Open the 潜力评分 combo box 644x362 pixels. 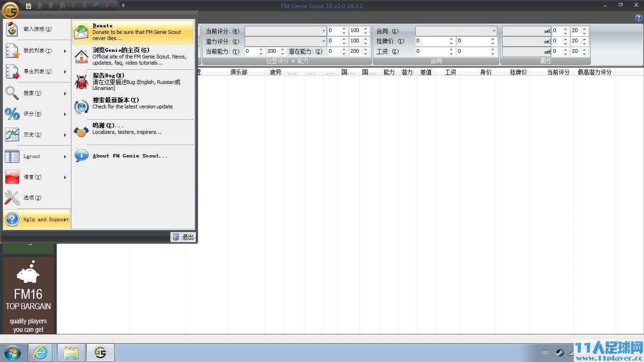pos(285,41)
